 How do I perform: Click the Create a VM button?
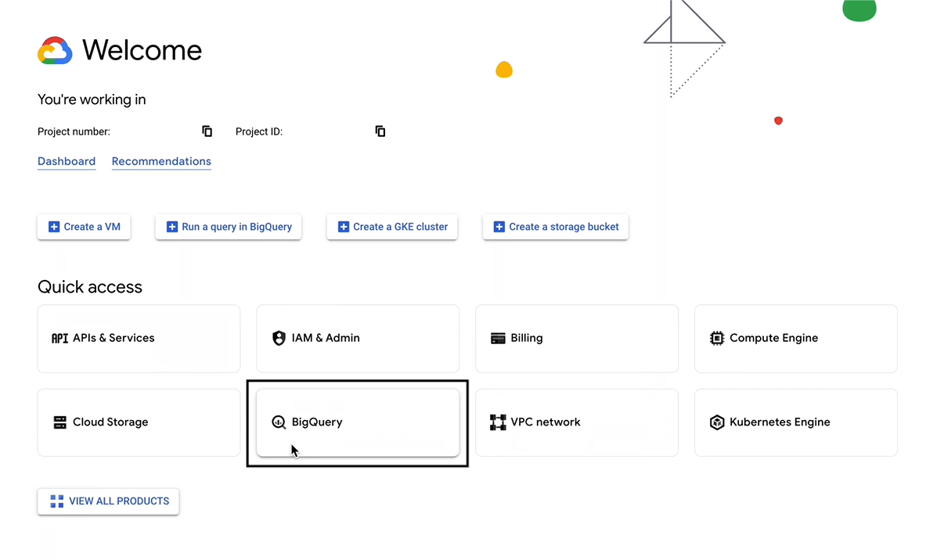pyautogui.click(x=84, y=227)
